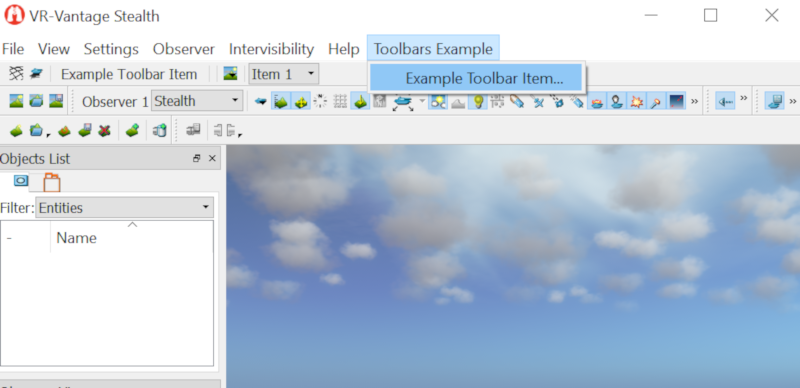The image size is (800, 388).
Task: Click the Toolbars Example menu title
Action: pyautogui.click(x=433, y=49)
